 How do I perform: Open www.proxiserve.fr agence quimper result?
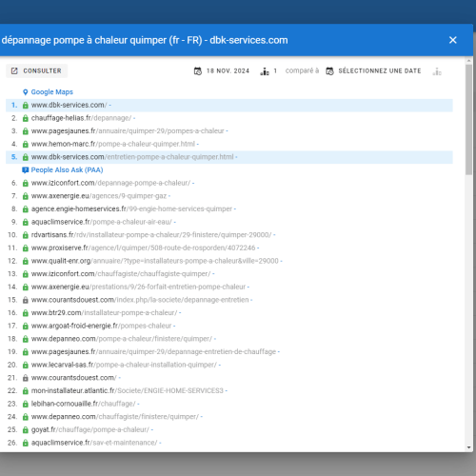[143, 248]
